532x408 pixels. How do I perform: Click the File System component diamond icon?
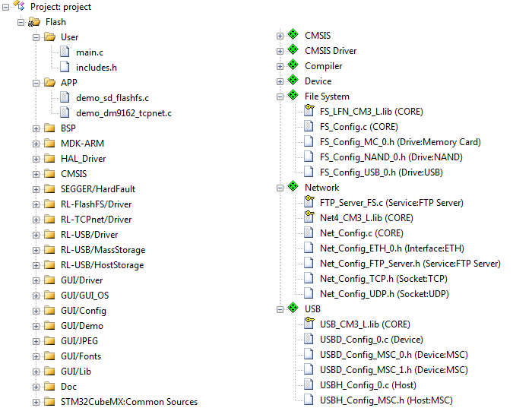tap(293, 95)
